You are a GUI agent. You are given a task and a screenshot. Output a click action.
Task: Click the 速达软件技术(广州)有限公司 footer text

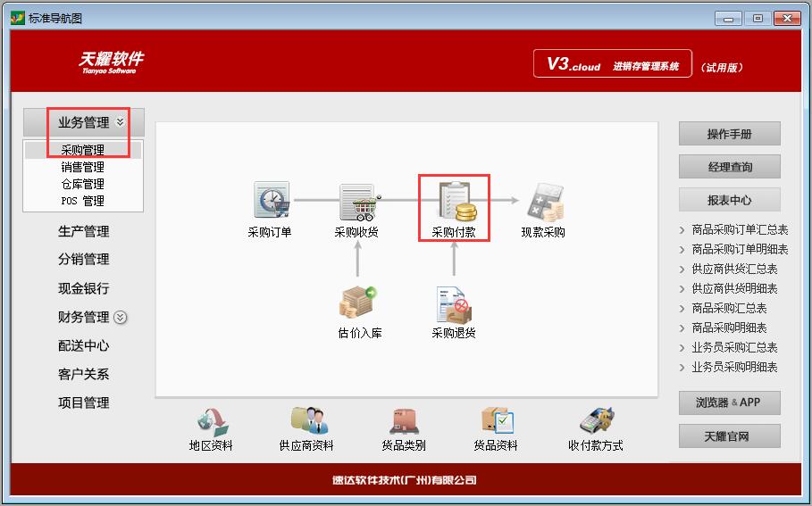tap(405, 480)
